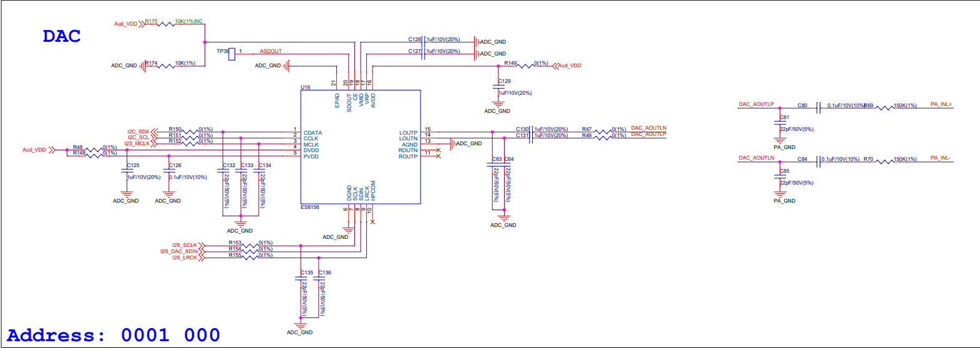Click the EPAD pin label

(x=337, y=100)
